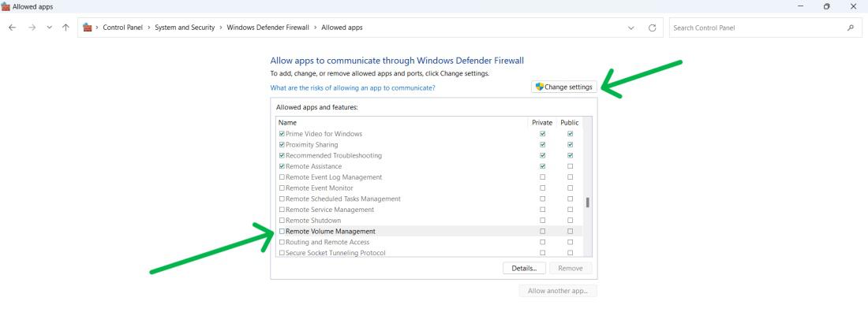
Task: Click the Forward navigation arrow
Action: pyautogui.click(x=31, y=28)
